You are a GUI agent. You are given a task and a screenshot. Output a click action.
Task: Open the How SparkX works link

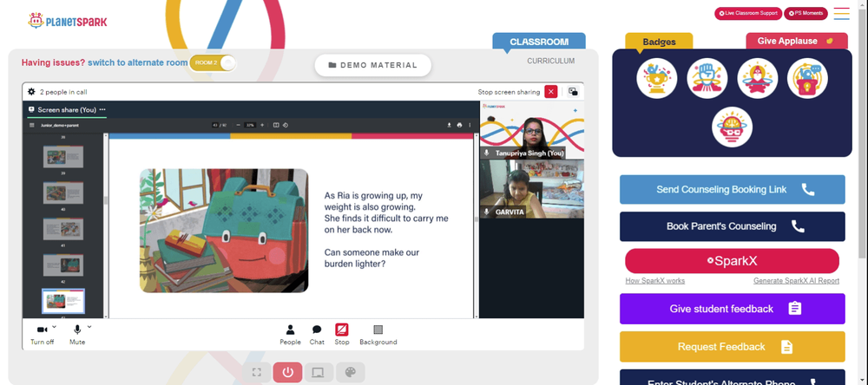click(x=654, y=281)
